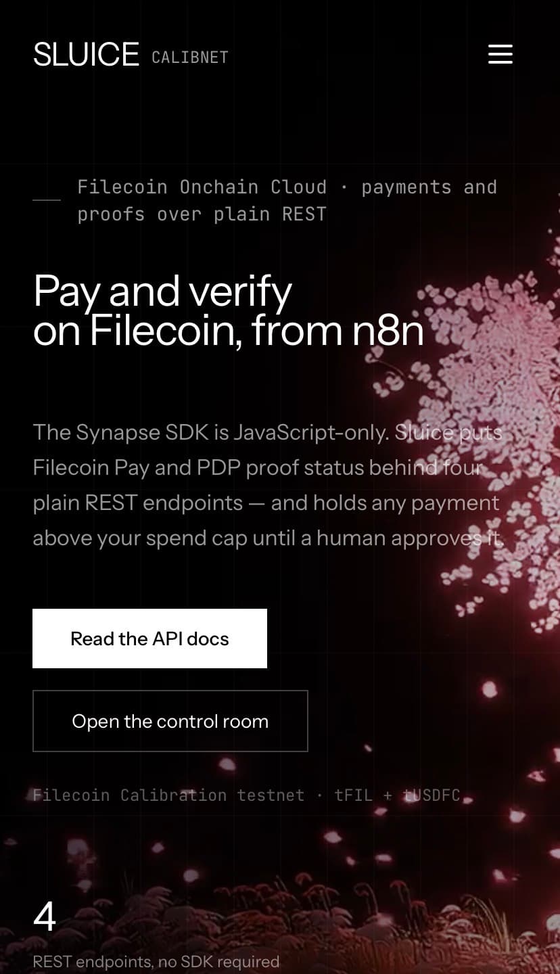Screen dimensions: 560x974
Task: Click the "REST endpoints, no SDK required" label
Action: 156,961
